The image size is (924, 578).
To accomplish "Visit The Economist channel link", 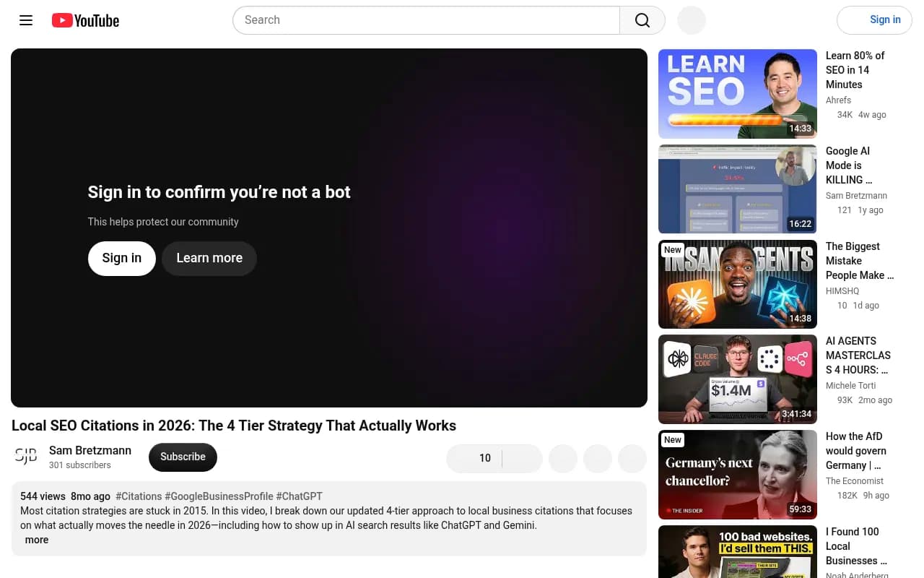I will 855,481.
